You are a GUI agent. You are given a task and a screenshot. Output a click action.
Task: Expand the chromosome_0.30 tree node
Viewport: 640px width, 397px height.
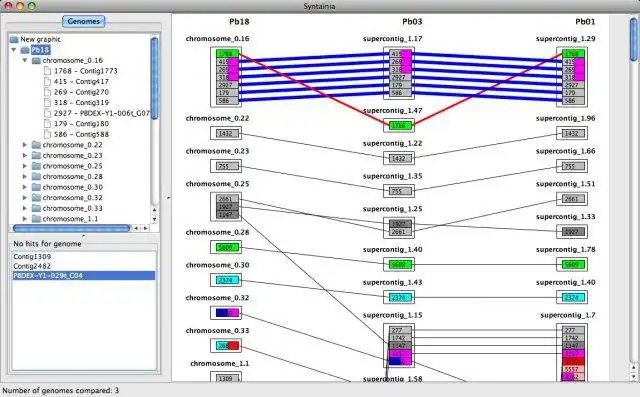[x=25, y=187]
